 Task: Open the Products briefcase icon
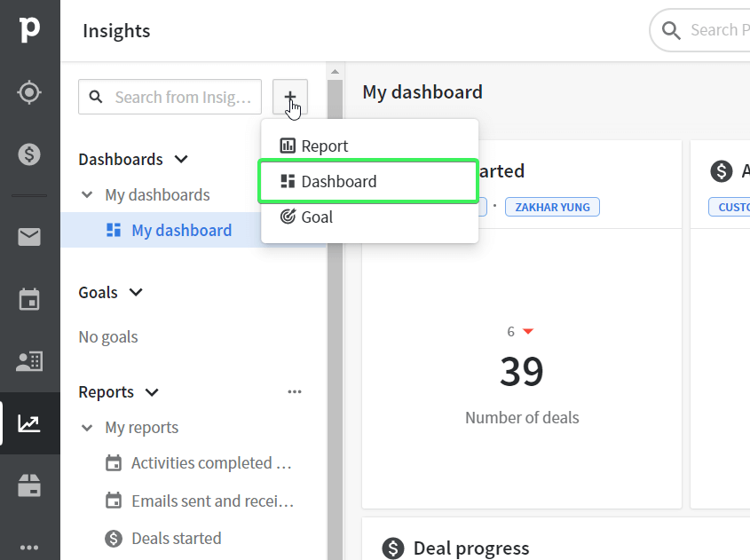point(29,485)
